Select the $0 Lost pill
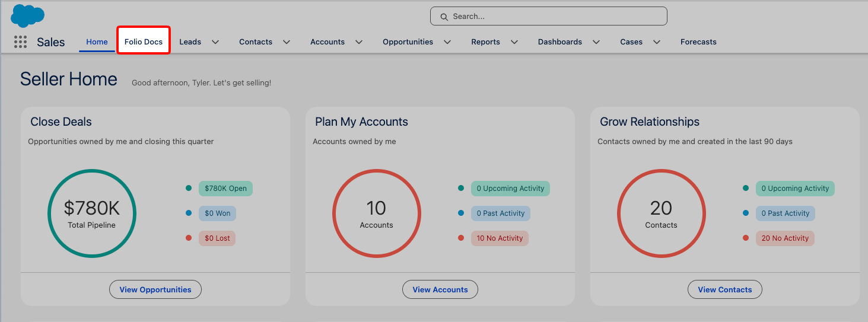 217,238
